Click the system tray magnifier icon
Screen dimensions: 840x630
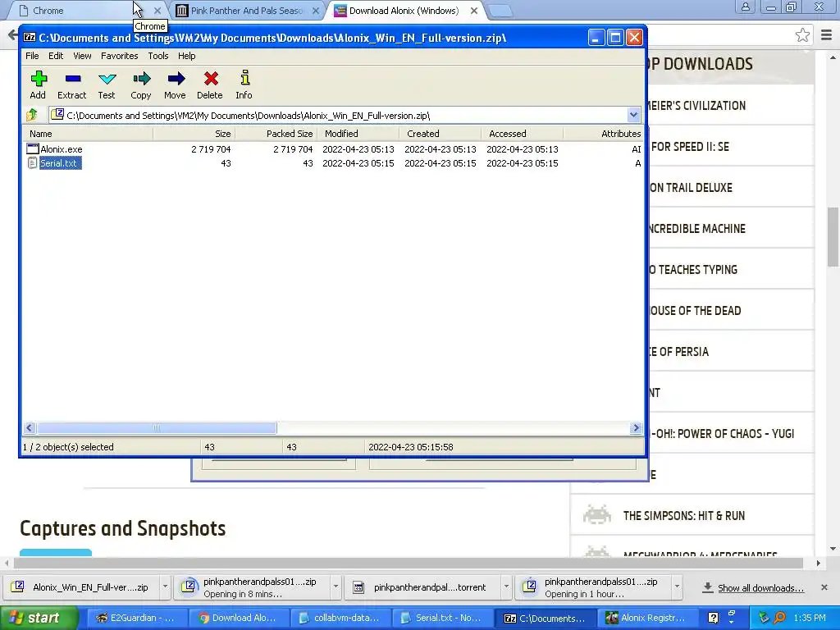point(779,618)
